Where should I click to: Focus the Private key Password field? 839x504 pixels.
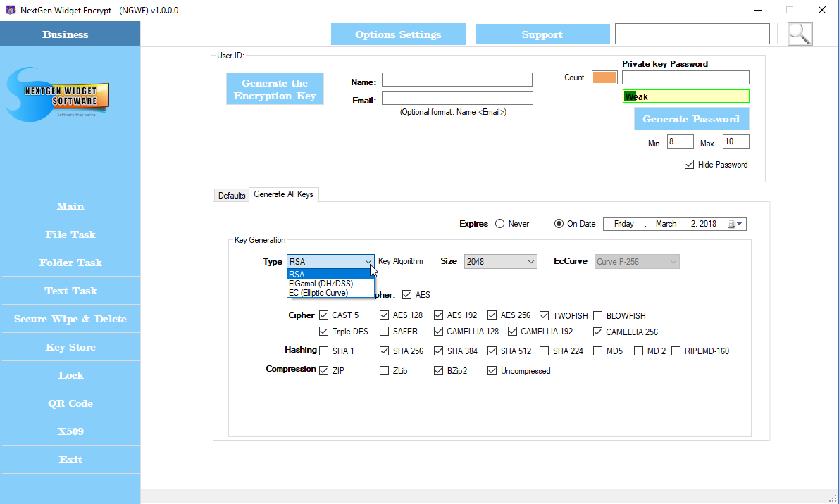pyautogui.click(x=685, y=77)
